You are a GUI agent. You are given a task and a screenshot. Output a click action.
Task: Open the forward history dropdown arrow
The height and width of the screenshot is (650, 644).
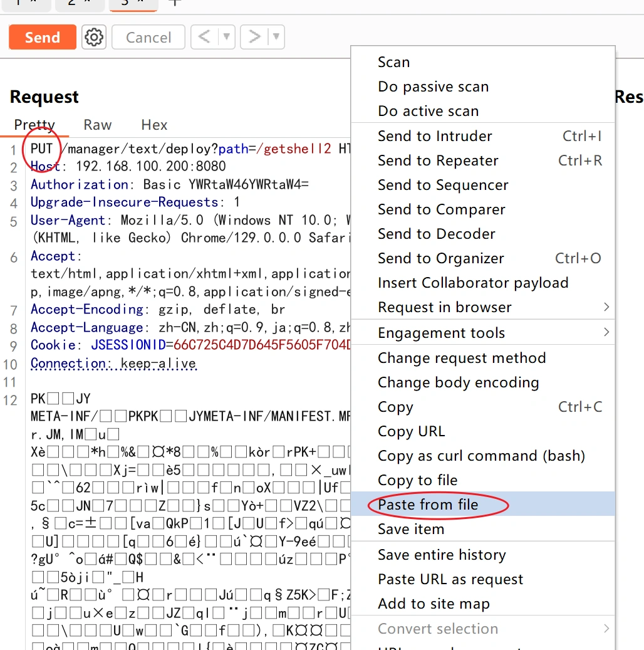tap(276, 38)
